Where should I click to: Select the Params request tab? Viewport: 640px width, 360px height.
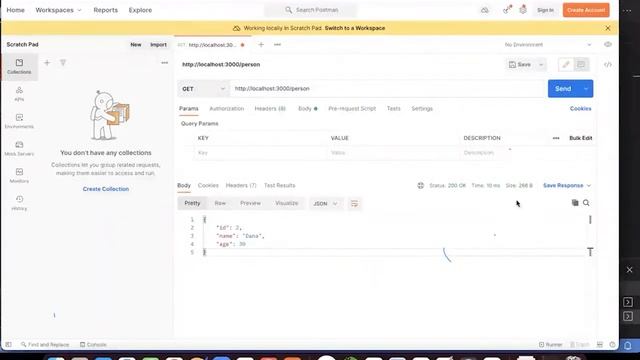click(x=189, y=109)
